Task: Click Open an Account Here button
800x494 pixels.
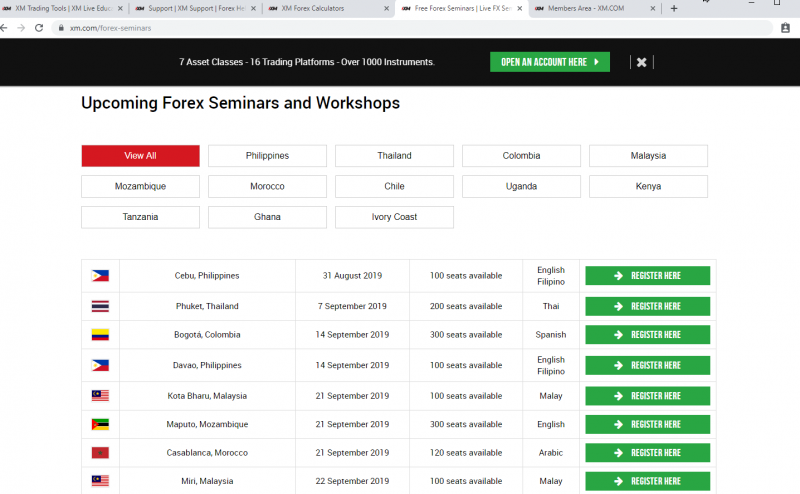Action: [549, 62]
